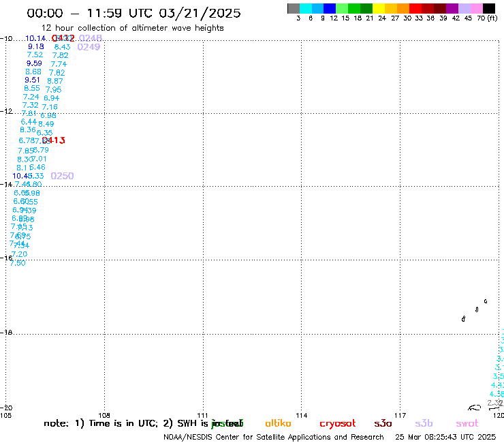The height and width of the screenshot is (443, 504).
Task: Click the longitude axis label 111
Action: tap(202, 415)
